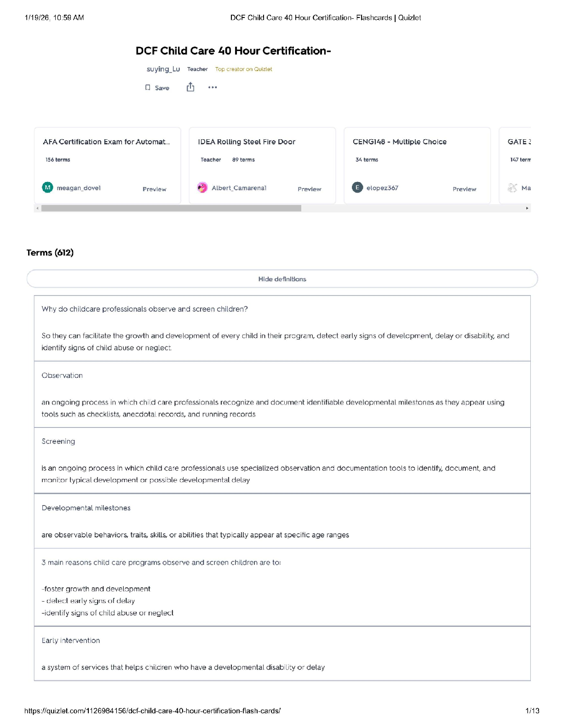The height and width of the screenshot is (728, 563).
Task: Click the Developmental milestones term card
Action: pyautogui.click(x=282, y=521)
